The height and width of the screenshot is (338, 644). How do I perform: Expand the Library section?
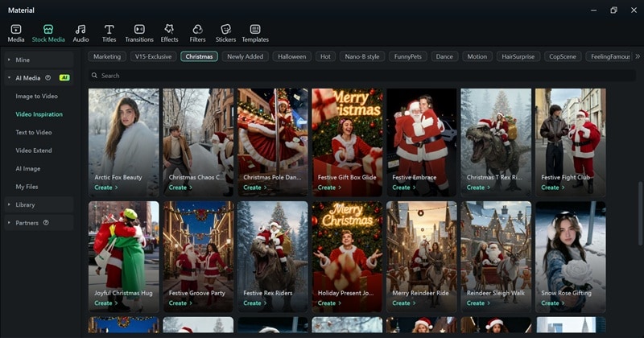pyautogui.click(x=9, y=204)
